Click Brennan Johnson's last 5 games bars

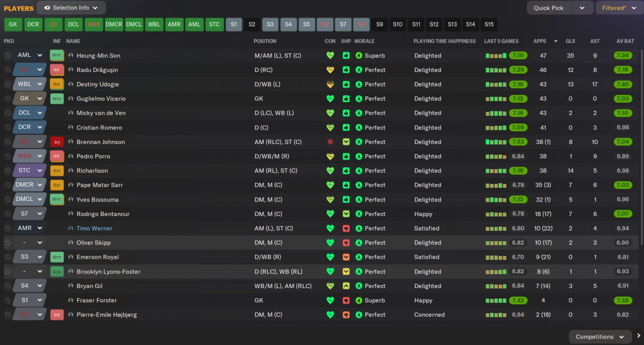496,142
